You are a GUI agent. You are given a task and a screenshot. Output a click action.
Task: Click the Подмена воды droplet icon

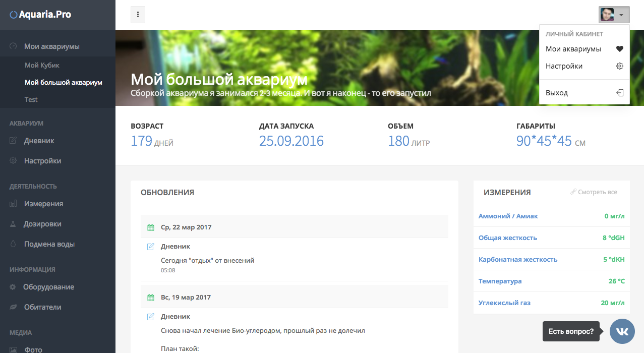[14, 244]
